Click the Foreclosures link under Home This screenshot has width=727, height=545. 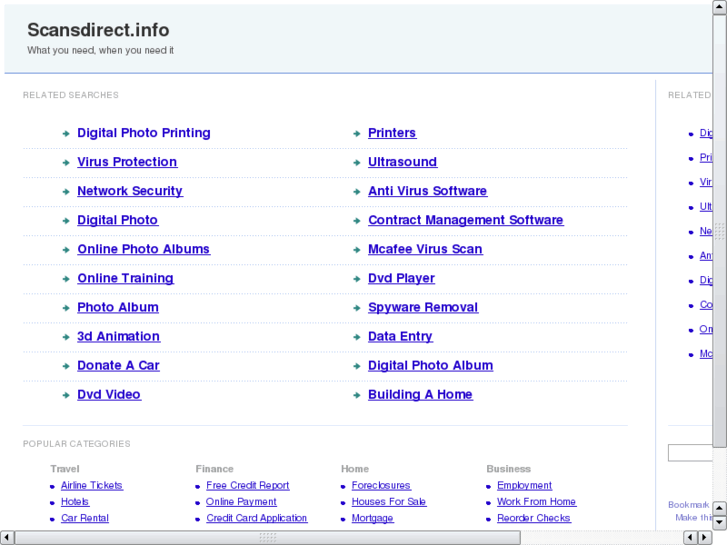(381, 486)
